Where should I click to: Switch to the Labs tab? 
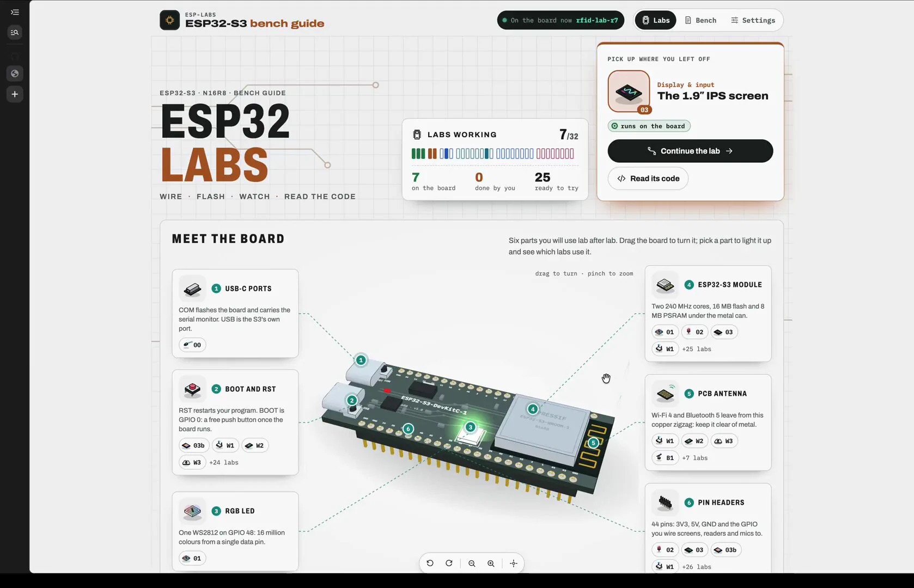(655, 20)
